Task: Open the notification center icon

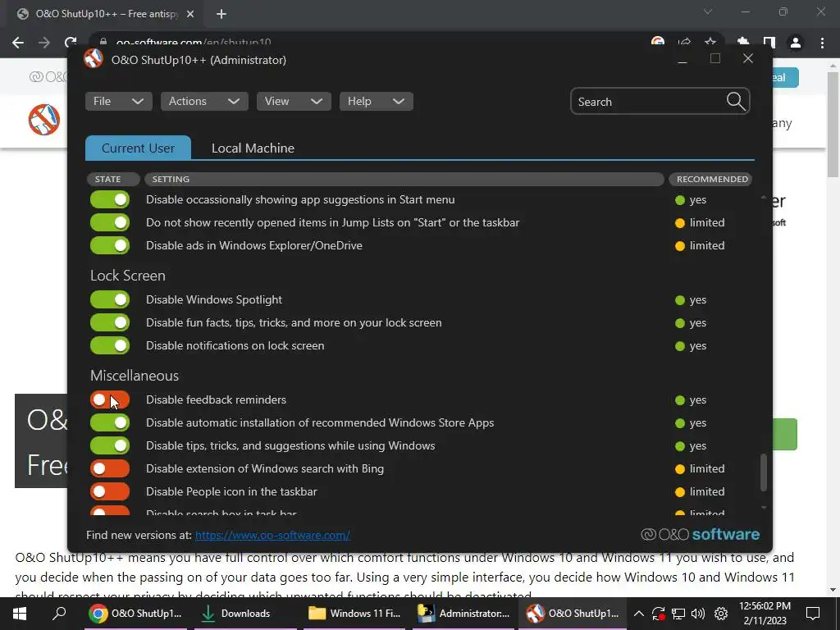Action: 813,614
